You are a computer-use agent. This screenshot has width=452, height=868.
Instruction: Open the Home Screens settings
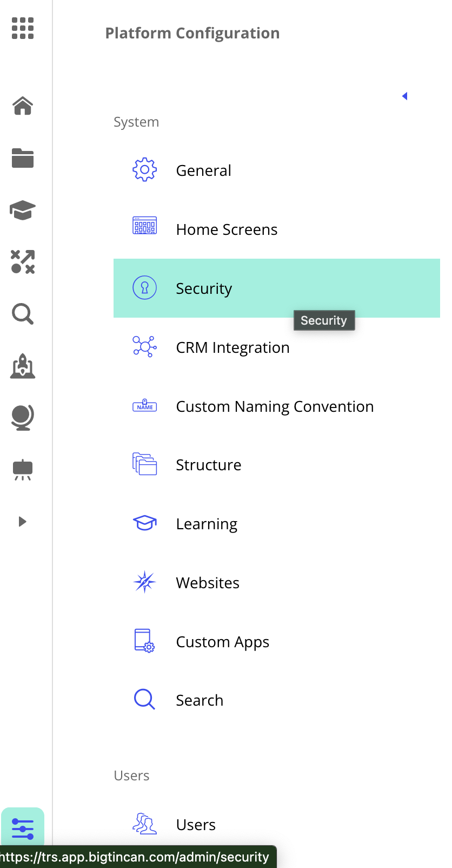227,229
